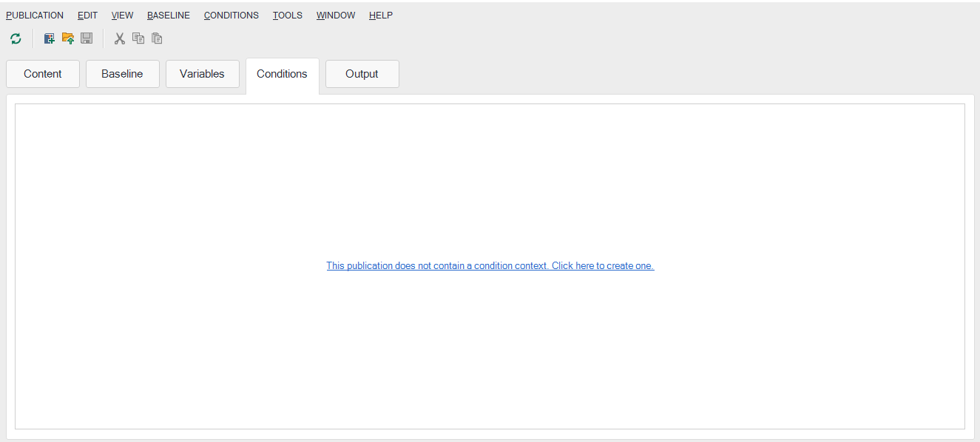This screenshot has height=442, width=980.
Task: Open the BASELINE menu
Action: (x=169, y=16)
